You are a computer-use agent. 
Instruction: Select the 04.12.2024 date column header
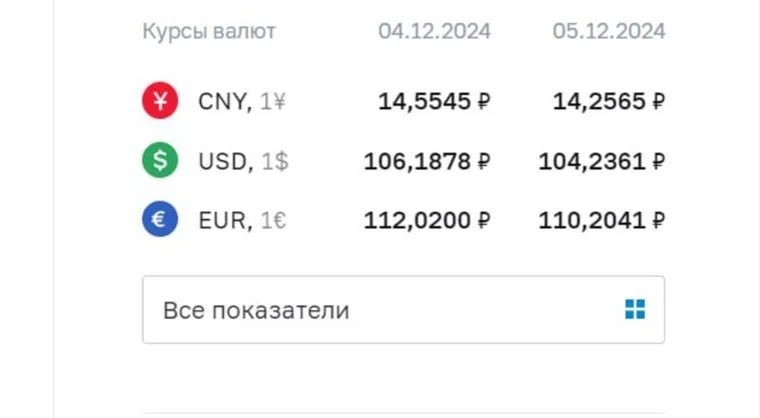tap(434, 32)
